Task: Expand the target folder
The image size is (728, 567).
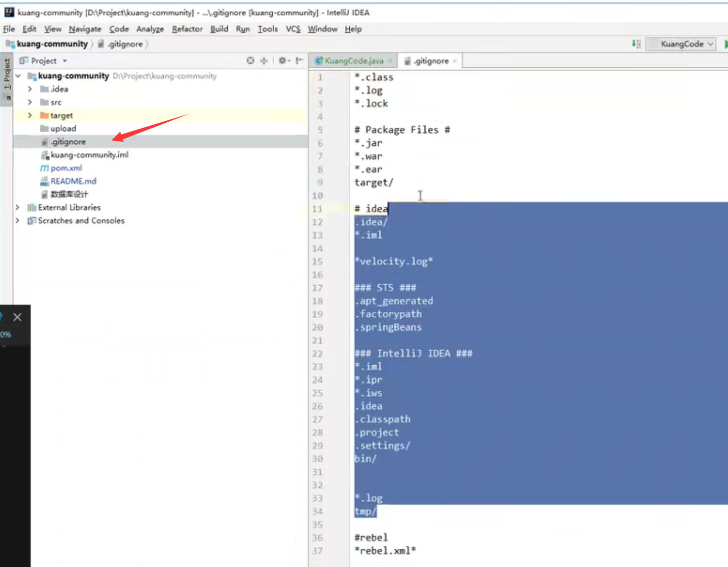Action: (x=30, y=115)
